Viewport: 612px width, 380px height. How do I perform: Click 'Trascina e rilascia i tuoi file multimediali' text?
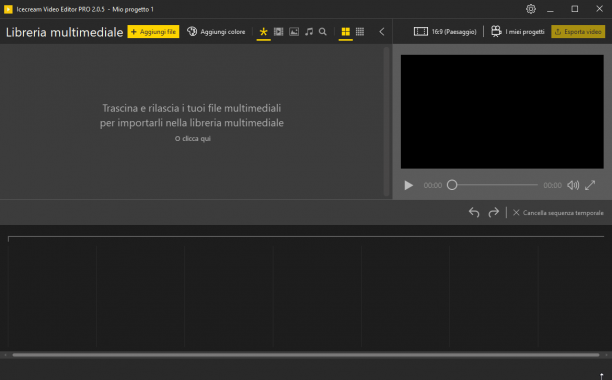pyautogui.click(x=192, y=108)
